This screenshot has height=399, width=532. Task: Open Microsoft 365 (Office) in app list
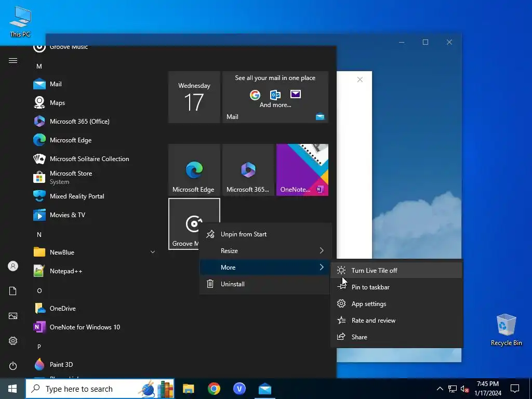94,121
